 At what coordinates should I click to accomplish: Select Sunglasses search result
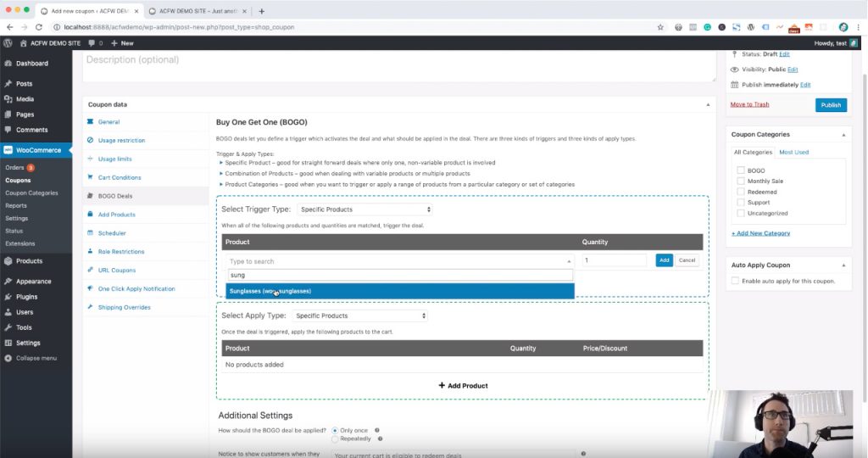pos(400,291)
